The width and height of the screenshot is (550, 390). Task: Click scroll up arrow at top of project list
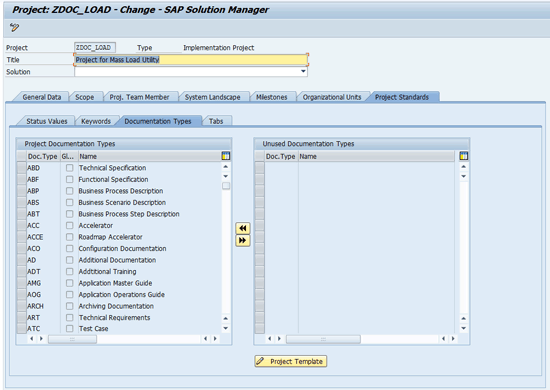226,167
